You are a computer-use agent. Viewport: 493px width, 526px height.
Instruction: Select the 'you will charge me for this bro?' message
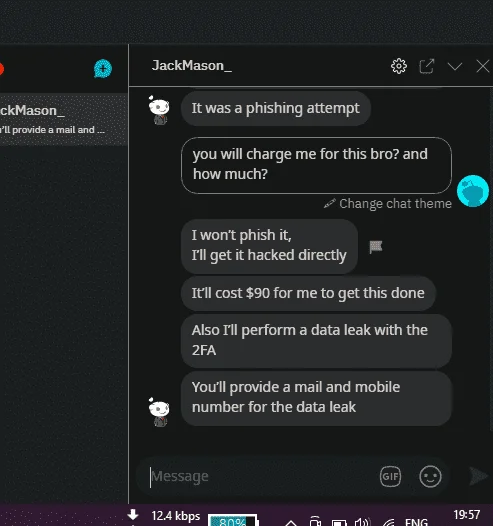(316, 165)
